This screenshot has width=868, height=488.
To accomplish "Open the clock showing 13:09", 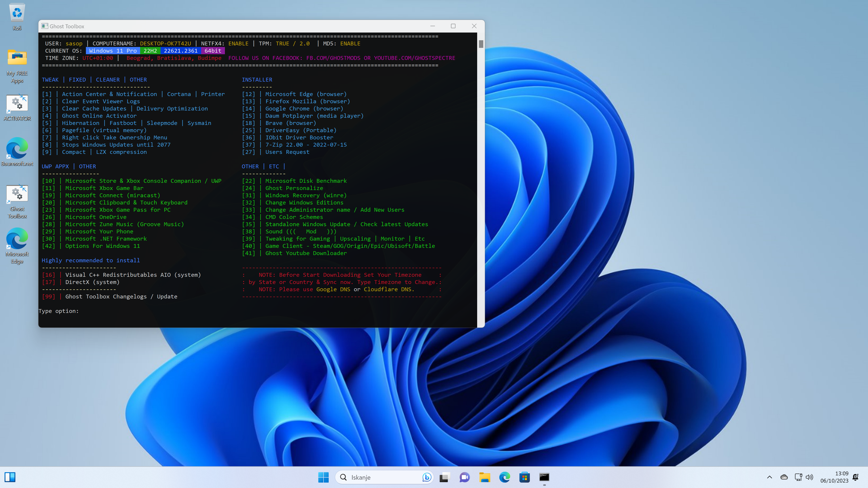I will pos(834,477).
